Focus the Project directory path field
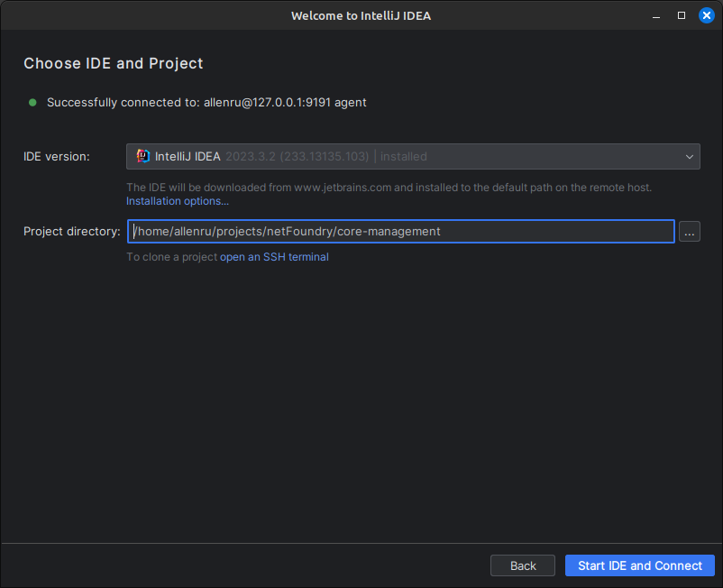This screenshot has height=588, width=723. [400, 232]
